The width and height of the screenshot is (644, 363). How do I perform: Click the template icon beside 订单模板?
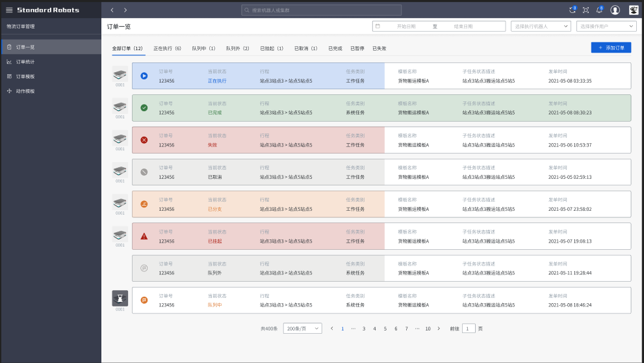coord(9,77)
